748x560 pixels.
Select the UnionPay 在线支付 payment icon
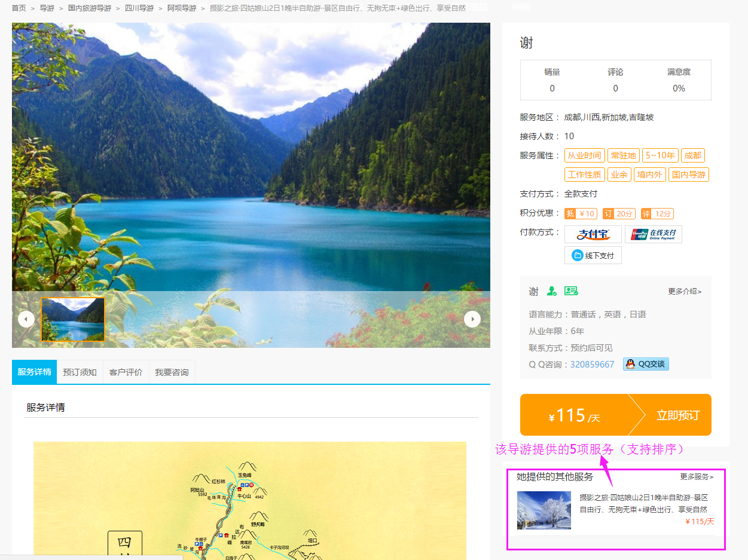[653, 234]
